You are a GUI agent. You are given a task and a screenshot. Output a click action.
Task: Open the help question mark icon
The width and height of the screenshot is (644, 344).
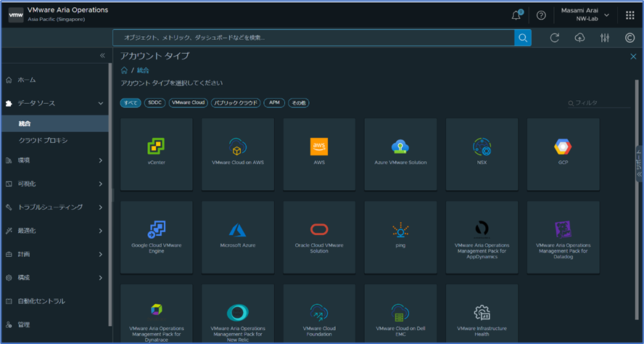541,15
